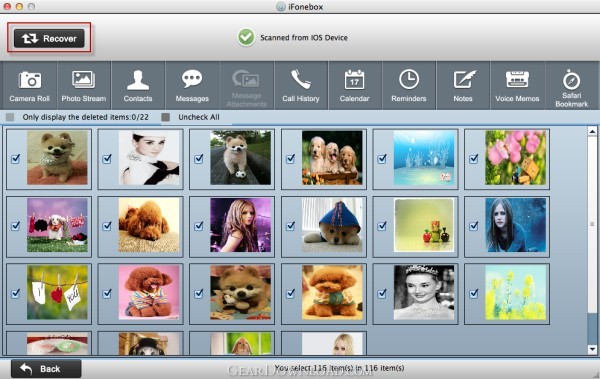Open the Camera Roll category
600x379 pixels.
click(30, 86)
